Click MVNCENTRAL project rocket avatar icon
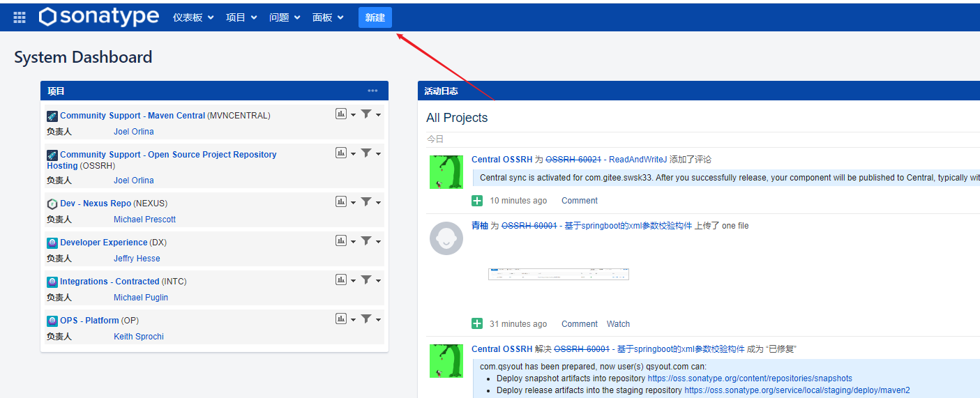The width and height of the screenshot is (980, 398). 52,116
